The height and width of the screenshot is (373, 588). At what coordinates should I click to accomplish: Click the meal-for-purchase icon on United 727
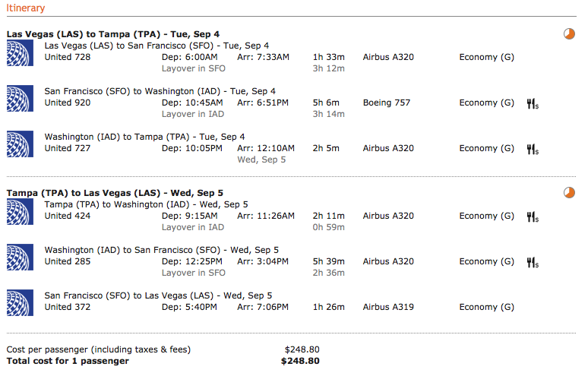click(532, 149)
